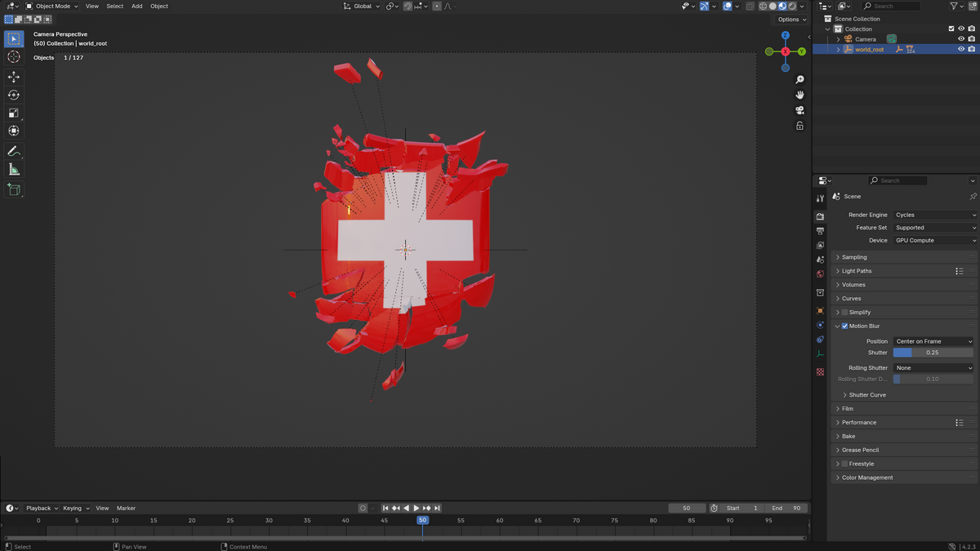Select the Measure tool
This screenshot has height=551, width=980.
tap(14, 169)
